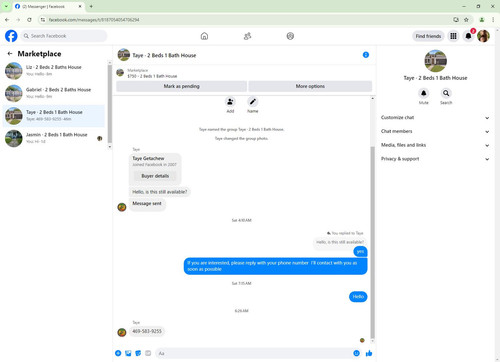Image resolution: width=500 pixels, height=362 pixels.
Task: Open the apps grid menu icon
Action: point(453,36)
